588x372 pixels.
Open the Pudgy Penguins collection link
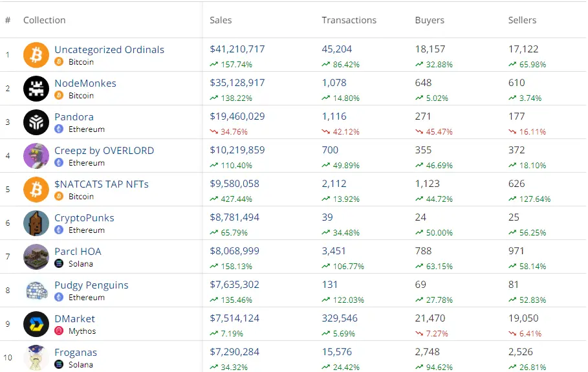91,285
